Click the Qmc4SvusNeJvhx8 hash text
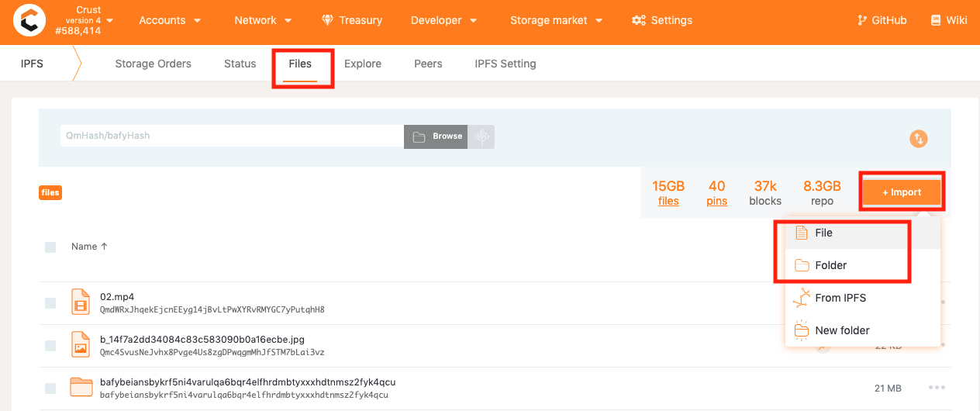The width and height of the screenshot is (980, 411). [x=212, y=352]
